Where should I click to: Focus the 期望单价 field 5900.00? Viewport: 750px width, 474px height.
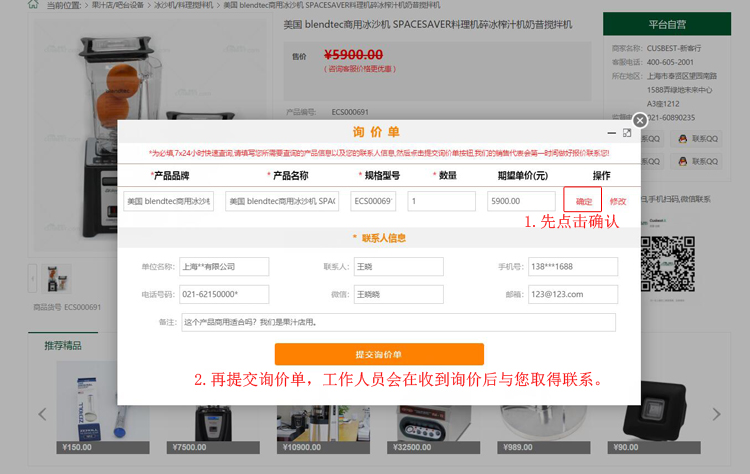521,201
